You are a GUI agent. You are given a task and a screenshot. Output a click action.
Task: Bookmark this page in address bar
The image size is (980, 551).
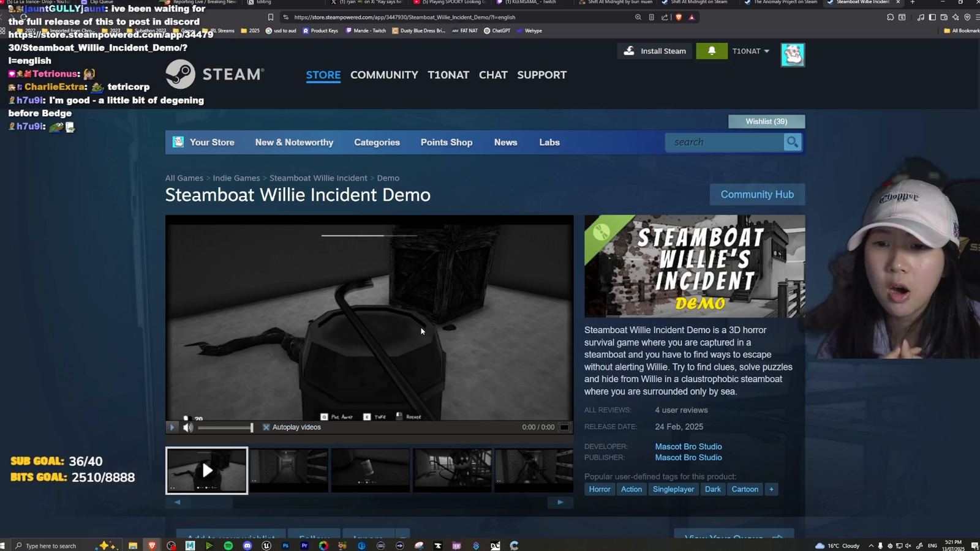coord(271,17)
